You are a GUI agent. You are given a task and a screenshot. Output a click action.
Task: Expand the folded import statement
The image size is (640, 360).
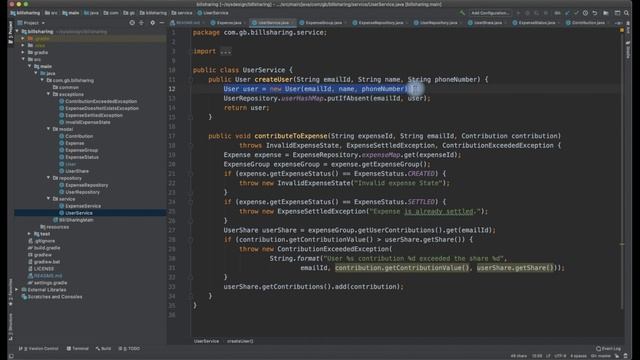(226, 51)
